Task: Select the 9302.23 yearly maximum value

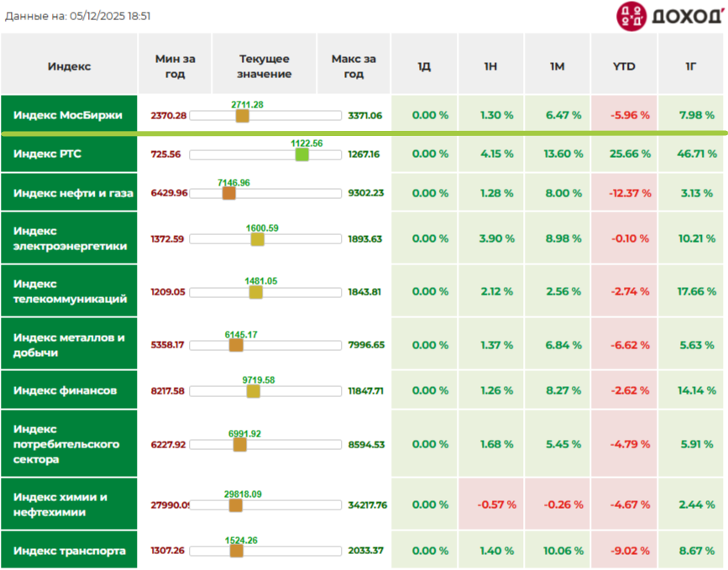Action: (x=366, y=192)
